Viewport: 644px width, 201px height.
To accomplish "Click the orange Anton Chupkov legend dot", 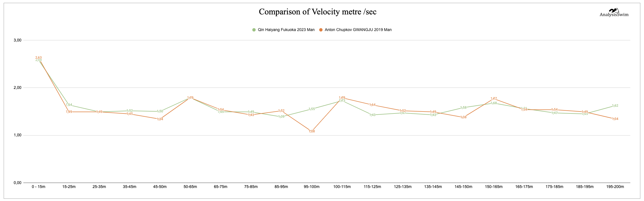I will tap(321, 30).
